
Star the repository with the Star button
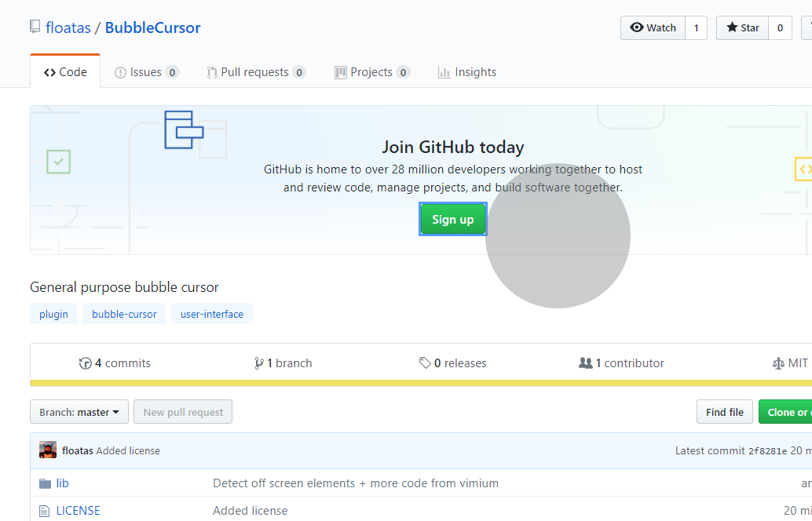(x=743, y=28)
